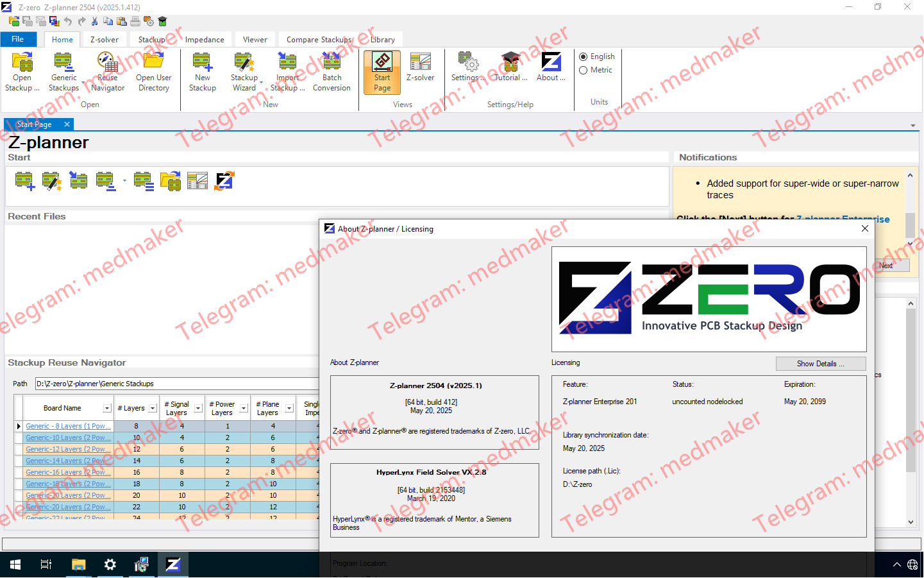This screenshot has height=578, width=924.
Task: Click the New Stackup icon in Start panel
Action: tap(25, 181)
